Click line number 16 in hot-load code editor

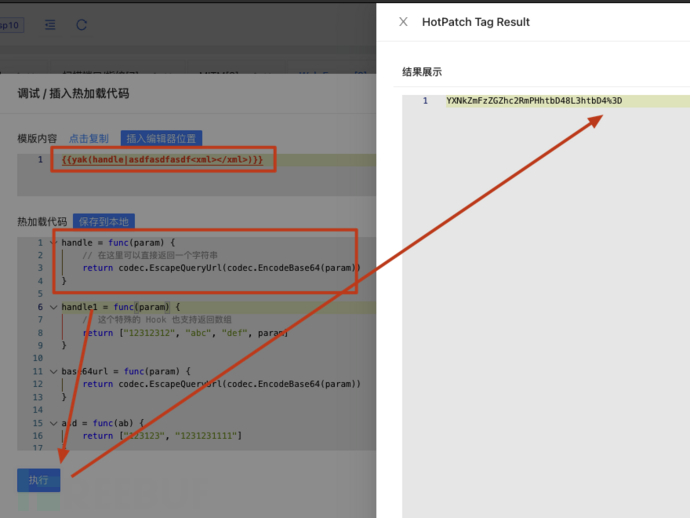(x=38, y=436)
